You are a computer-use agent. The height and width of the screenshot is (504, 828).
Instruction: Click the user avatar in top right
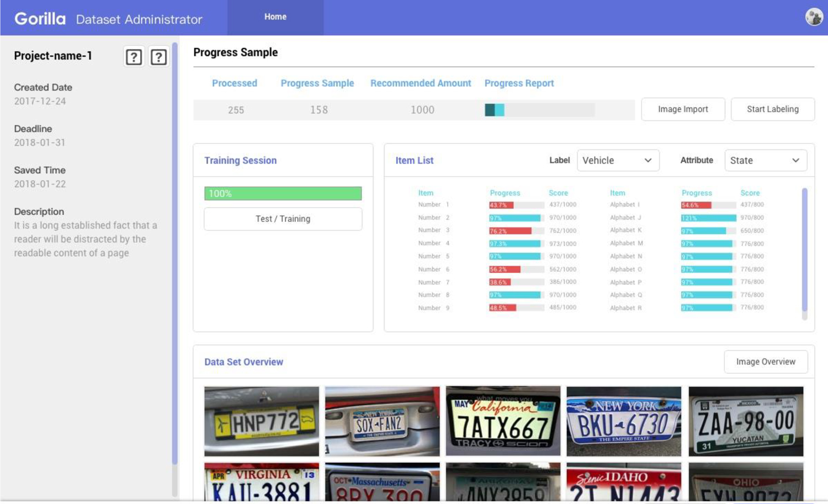[814, 17]
